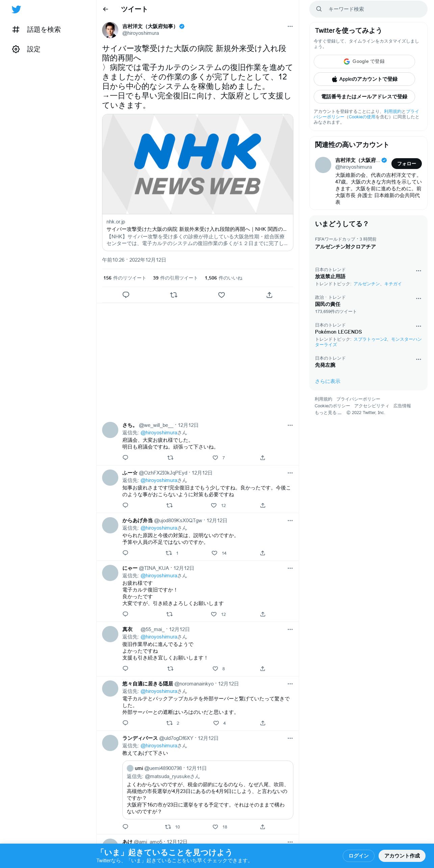Click the Twitter bird logo
Image resolution: width=434 pixels, height=868 pixels.
click(x=16, y=9)
